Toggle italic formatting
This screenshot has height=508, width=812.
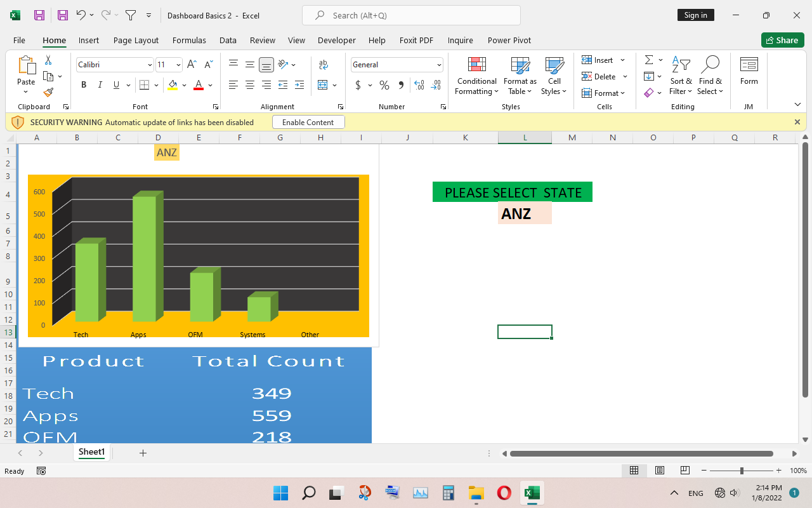(100, 84)
